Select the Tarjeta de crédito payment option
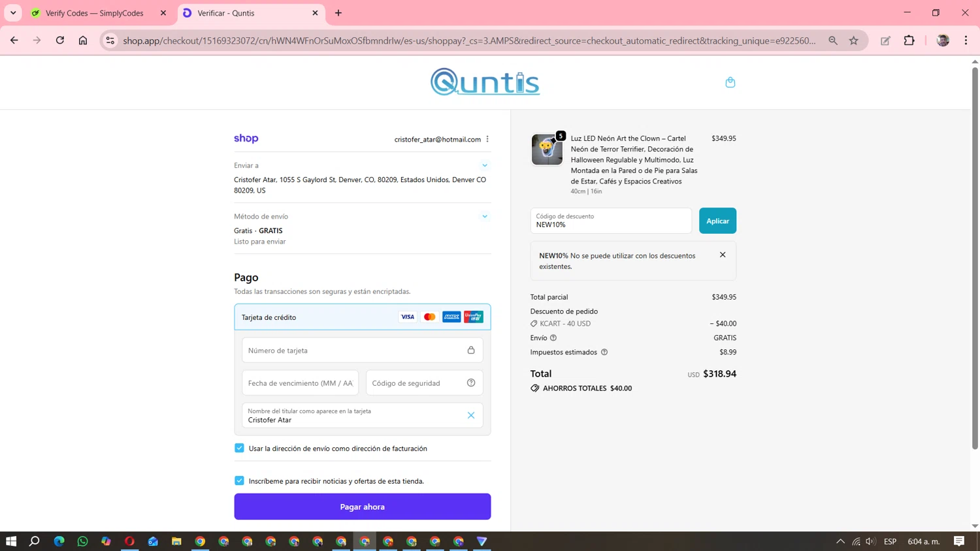The width and height of the screenshot is (980, 551). click(363, 317)
